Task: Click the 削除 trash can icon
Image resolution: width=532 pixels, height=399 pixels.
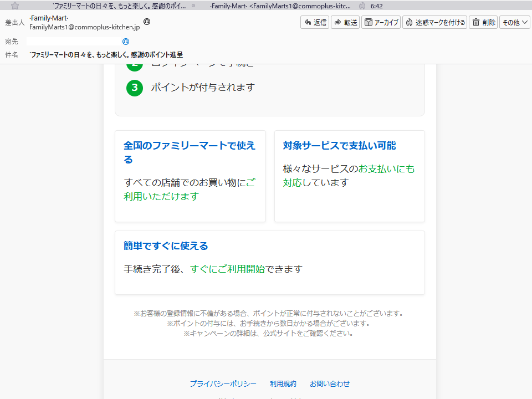Action: 477,22
